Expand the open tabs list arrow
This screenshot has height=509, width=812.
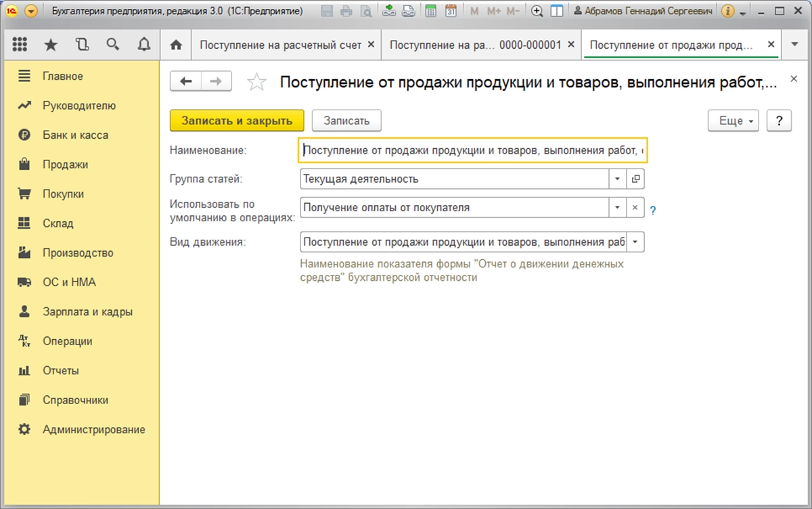794,45
